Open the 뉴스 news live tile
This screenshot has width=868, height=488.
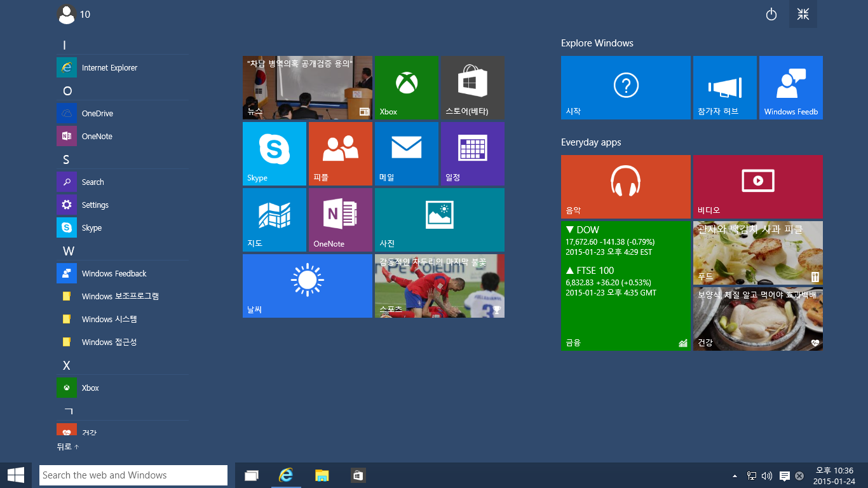(308, 88)
